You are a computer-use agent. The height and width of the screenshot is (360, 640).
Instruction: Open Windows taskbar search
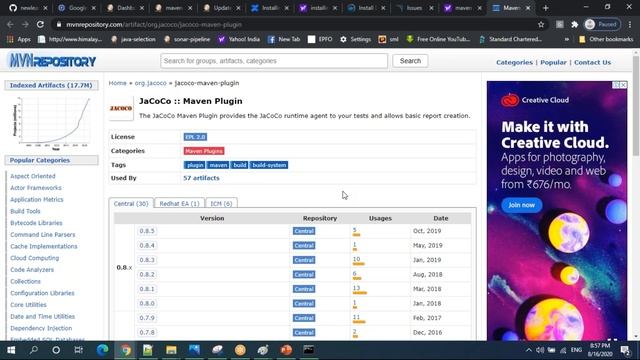[33, 350]
